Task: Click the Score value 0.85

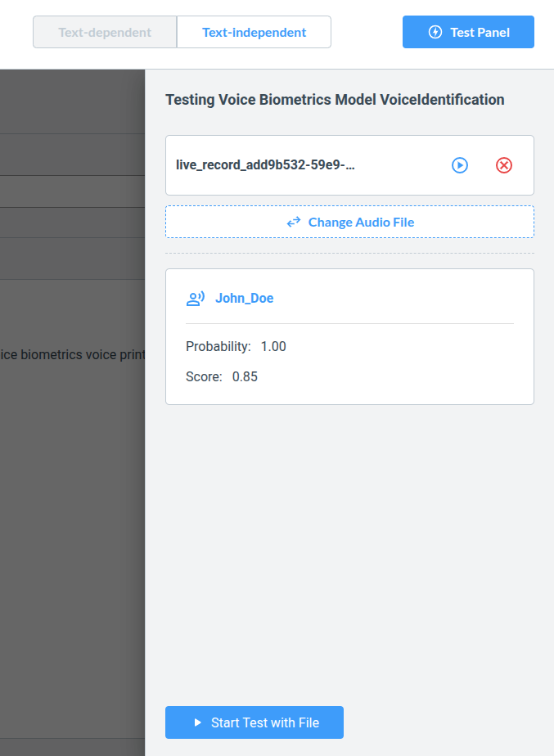Action: pyautogui.click(x=245, y=377)
